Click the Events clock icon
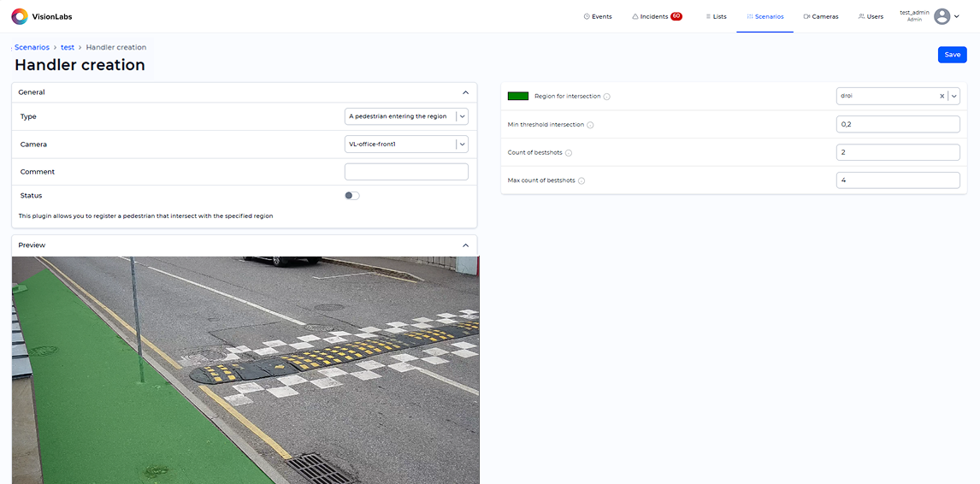The height and width of the screenshot is (484, 980). [587, 16]
